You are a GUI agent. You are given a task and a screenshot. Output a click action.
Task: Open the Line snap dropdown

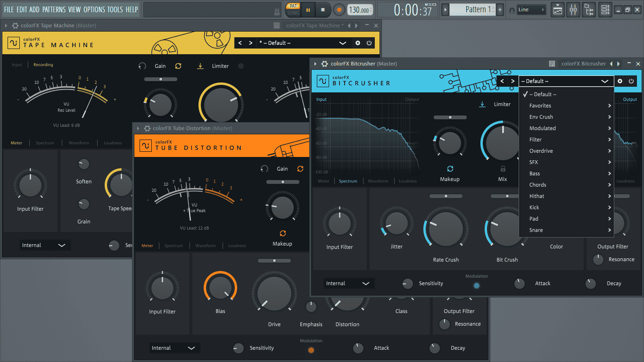coord(531,9)
